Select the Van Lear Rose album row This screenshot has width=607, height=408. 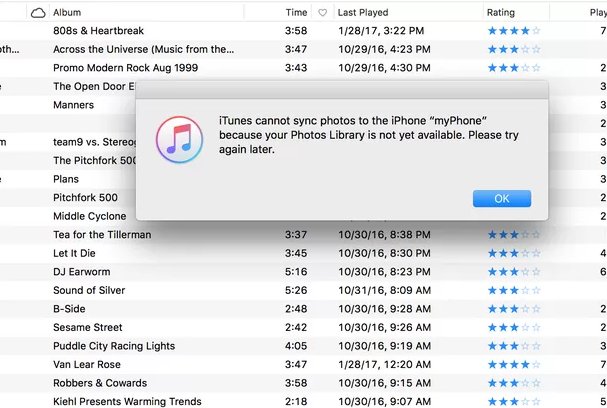tap(304, 364)
